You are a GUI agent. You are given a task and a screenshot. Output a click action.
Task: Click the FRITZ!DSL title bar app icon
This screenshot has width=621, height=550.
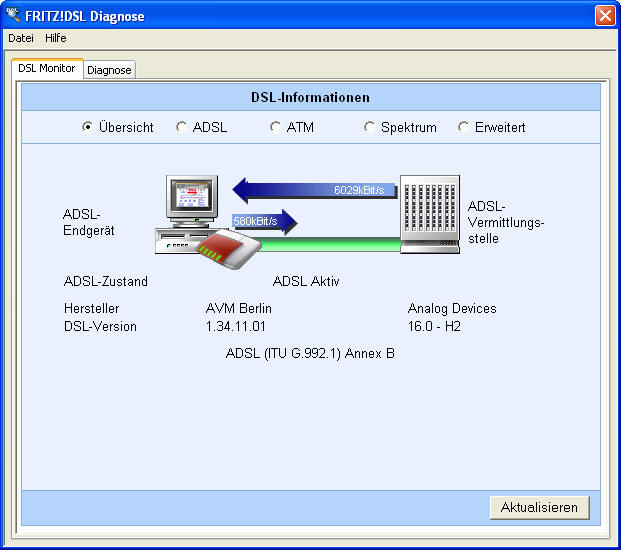[13, 14]
